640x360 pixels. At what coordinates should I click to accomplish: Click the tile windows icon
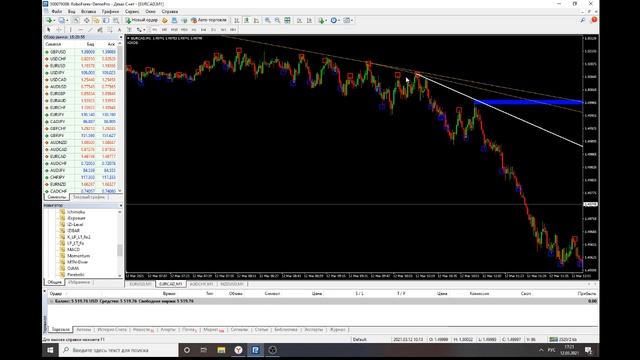(x=287, y=20)
